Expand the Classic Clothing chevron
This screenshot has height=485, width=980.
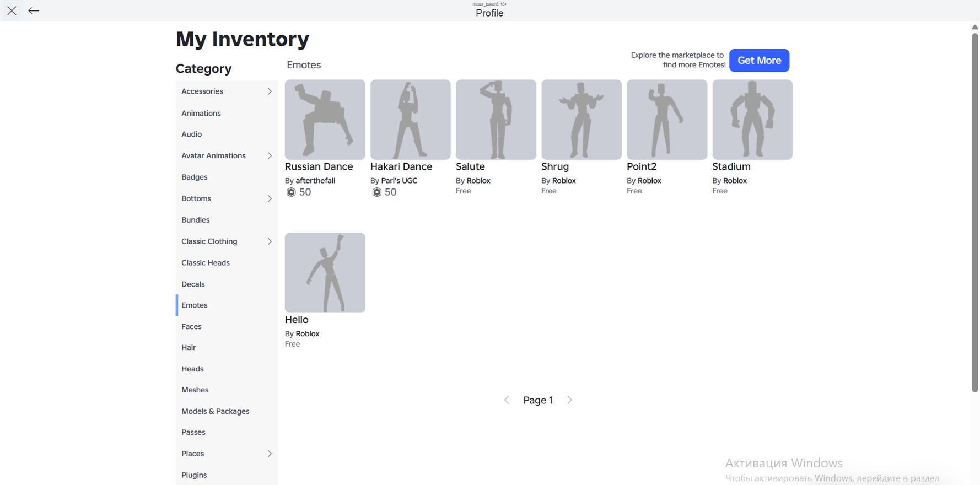pyautogui.click(x=270, y=241)
